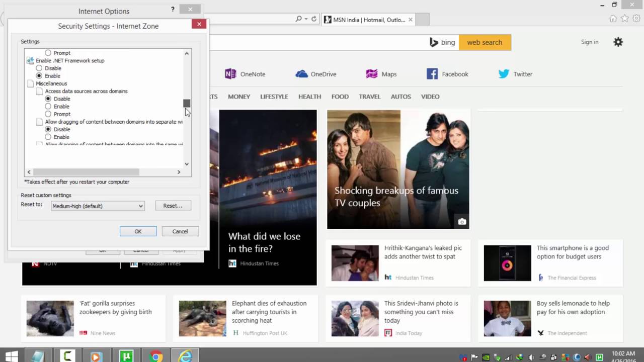
Task: Open Internet Explorer tools gear icon
Action: pyautogui.click(x=635, y=19)
